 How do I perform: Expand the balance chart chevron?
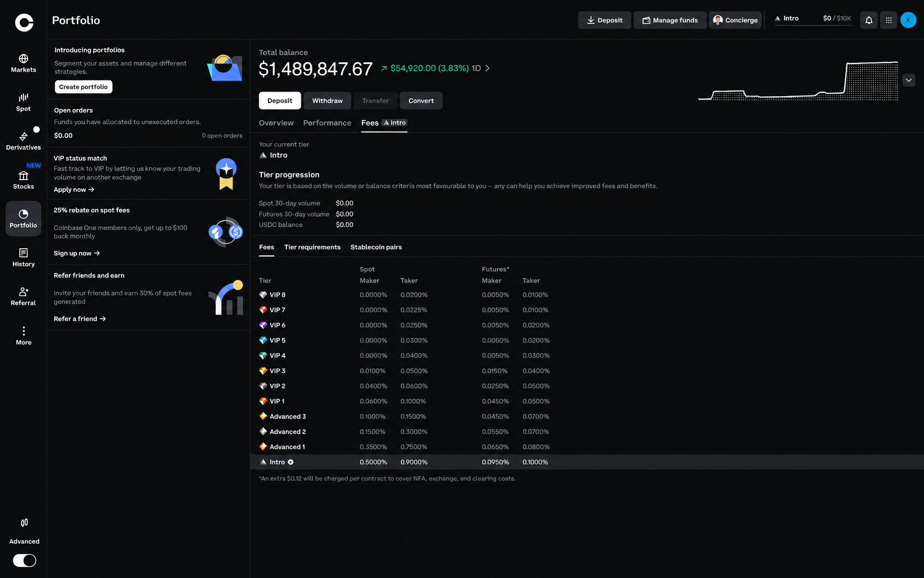pyautogui.click(x=909, y=80)
